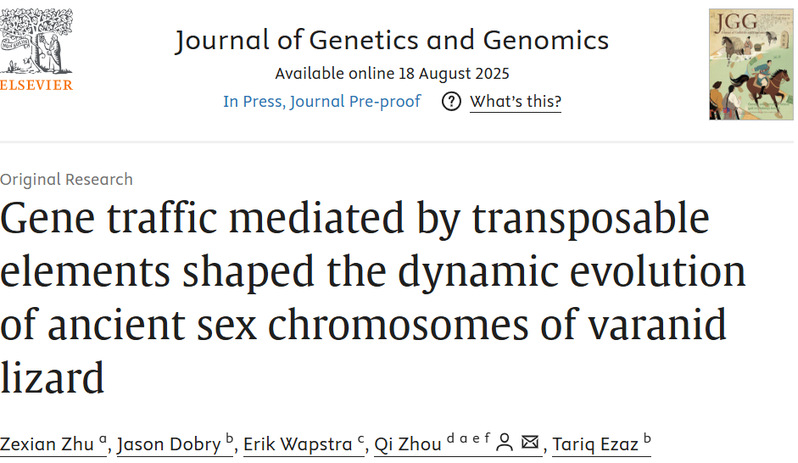Click the "Original Research" article type label
Screen dimensions: 798x463
tap(66, 180)
